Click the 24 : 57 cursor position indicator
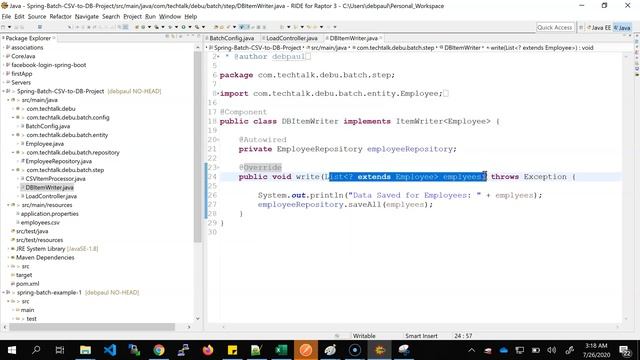 (463, 336)
